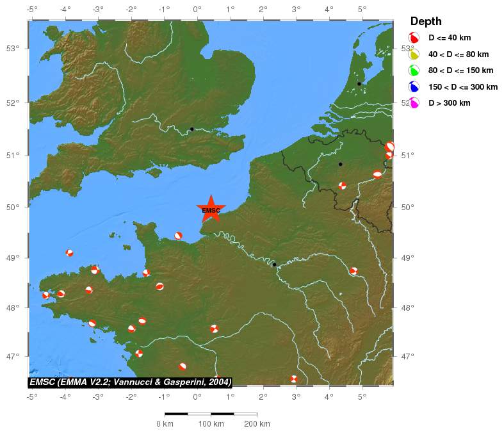504x433 pixels.
Task: Click the red EMSC epicenter star
Action: pyautogui.click(x=211, y=209)
